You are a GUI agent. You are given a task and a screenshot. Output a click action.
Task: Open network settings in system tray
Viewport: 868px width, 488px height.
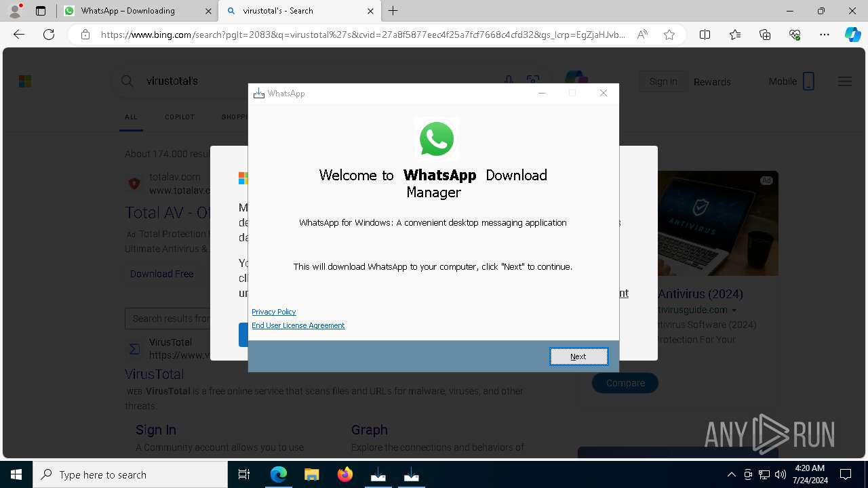tap(764, 474)
